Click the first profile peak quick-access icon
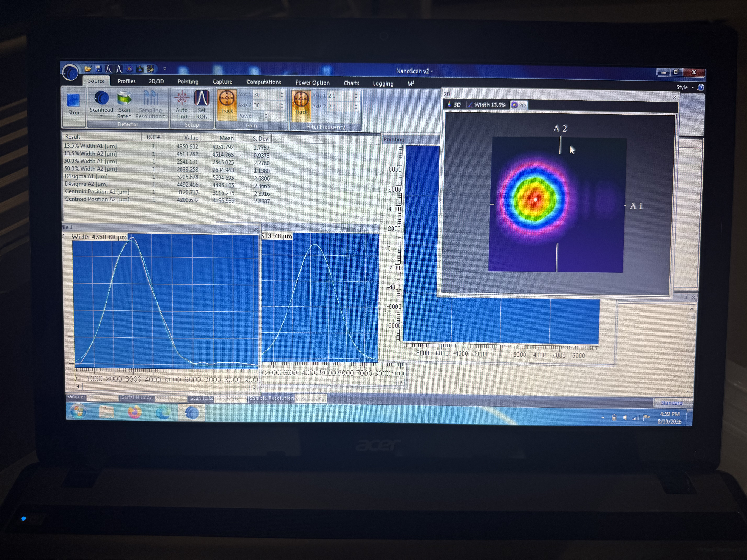 pyautogui.click(x=108, y=69)
